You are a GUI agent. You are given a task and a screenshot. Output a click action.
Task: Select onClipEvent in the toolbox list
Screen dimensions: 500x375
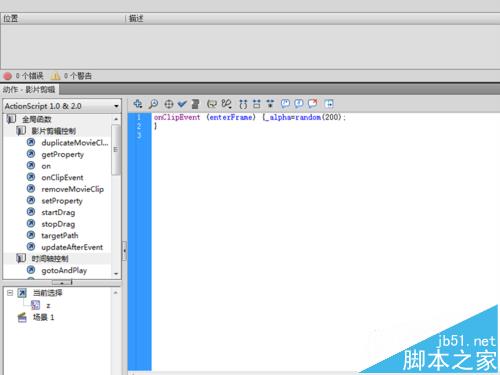(62, 178)
